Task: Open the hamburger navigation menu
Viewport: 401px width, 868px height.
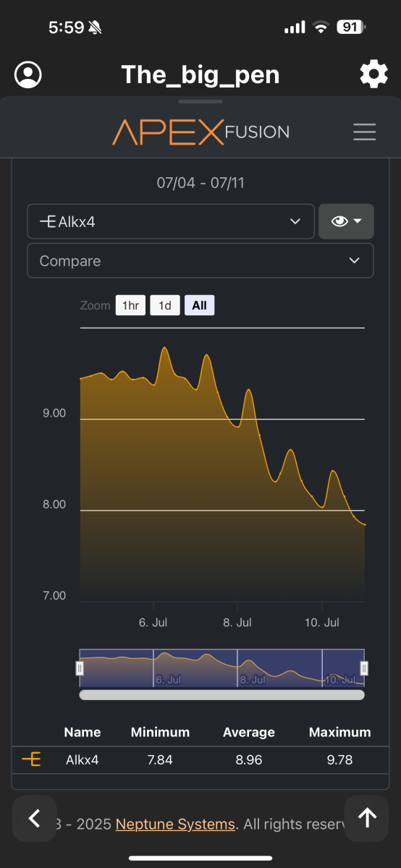Action: pos(364,132)
